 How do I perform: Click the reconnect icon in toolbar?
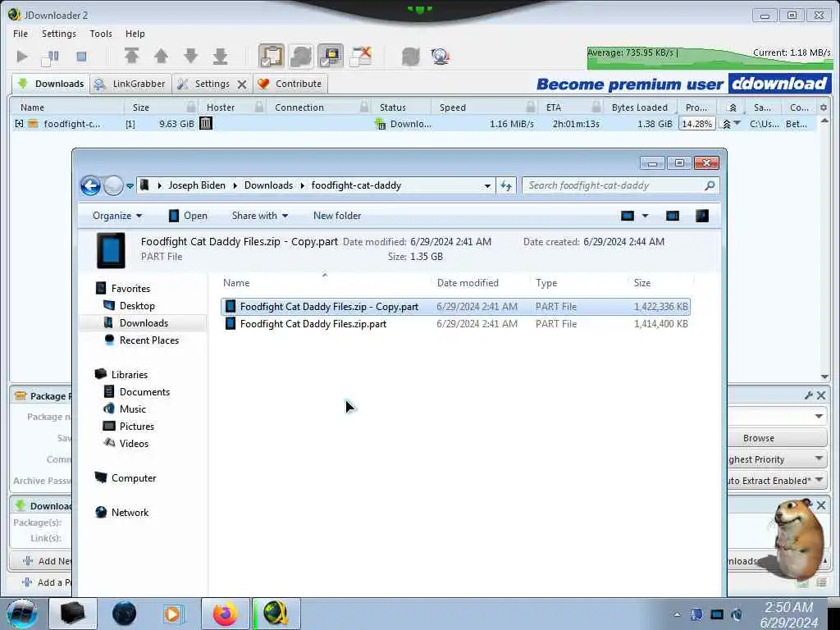pyautogui.click(x=411, y=57)
